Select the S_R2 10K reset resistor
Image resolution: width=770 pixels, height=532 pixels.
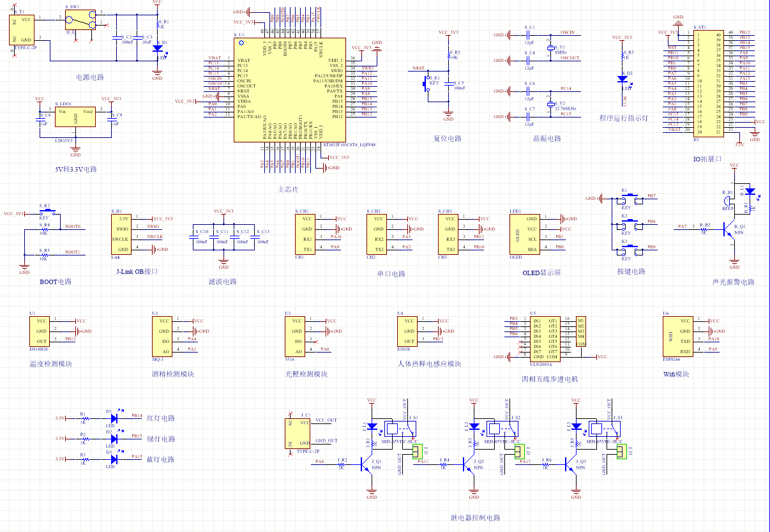449,56
